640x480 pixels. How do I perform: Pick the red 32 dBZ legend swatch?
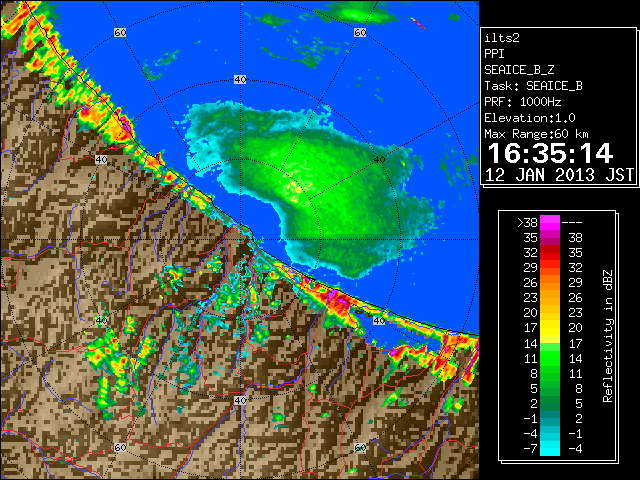tap(550, 253)
